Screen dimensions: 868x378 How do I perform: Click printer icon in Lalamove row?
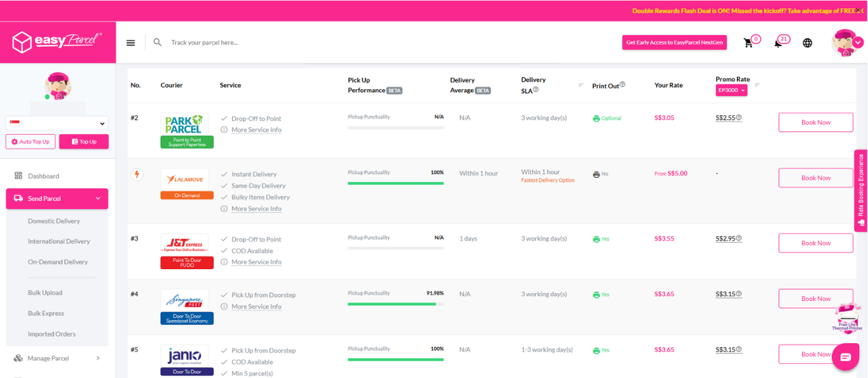pyautogui.click(x=596, y=174)
